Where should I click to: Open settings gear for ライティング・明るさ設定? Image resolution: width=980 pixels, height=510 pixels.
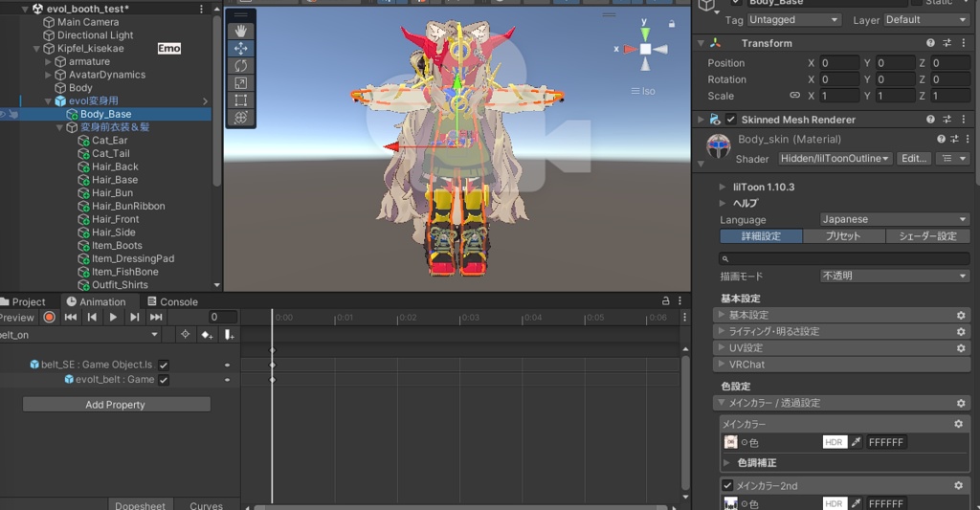(x=960, y=331)
